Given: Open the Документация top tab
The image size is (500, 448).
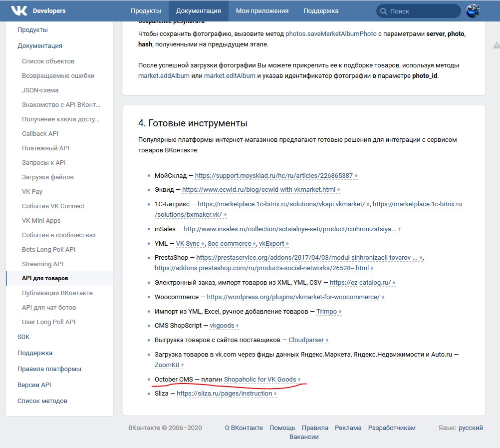Looking at the screenshot, I should [x=198, y=10].
